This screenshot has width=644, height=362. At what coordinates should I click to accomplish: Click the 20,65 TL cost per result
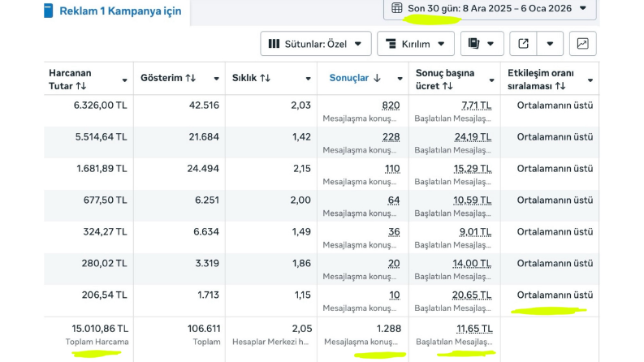click(472, 295)
